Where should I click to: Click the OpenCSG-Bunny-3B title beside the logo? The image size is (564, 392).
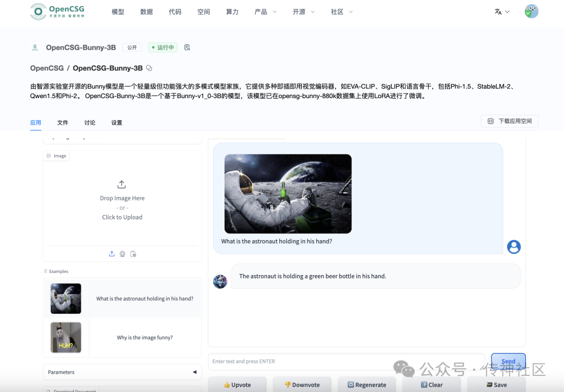click(81, 47)
